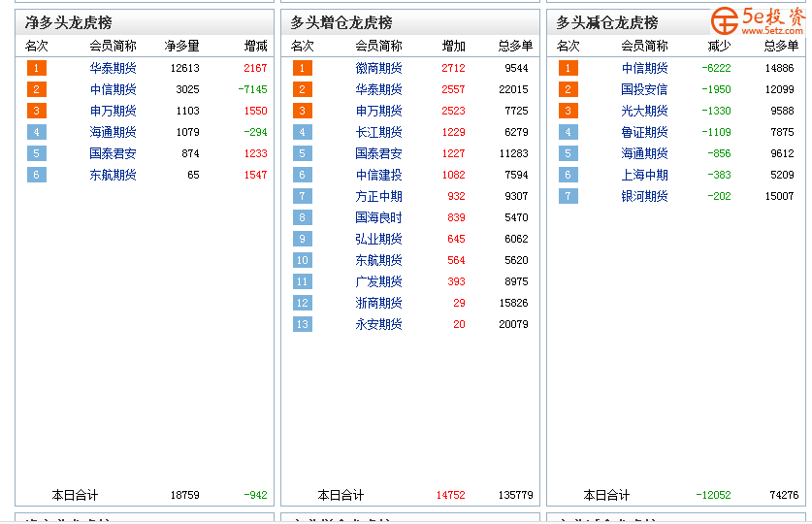Select 鲁证期货 in 多头减仓龙虎榜
The image size is (812, 524).
pyautogui.click(x=645, y=132)
